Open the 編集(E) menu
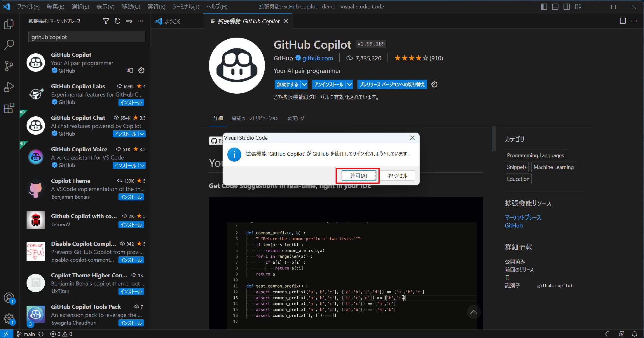This screenshot has height=338, width=644. tap(55, 7)
